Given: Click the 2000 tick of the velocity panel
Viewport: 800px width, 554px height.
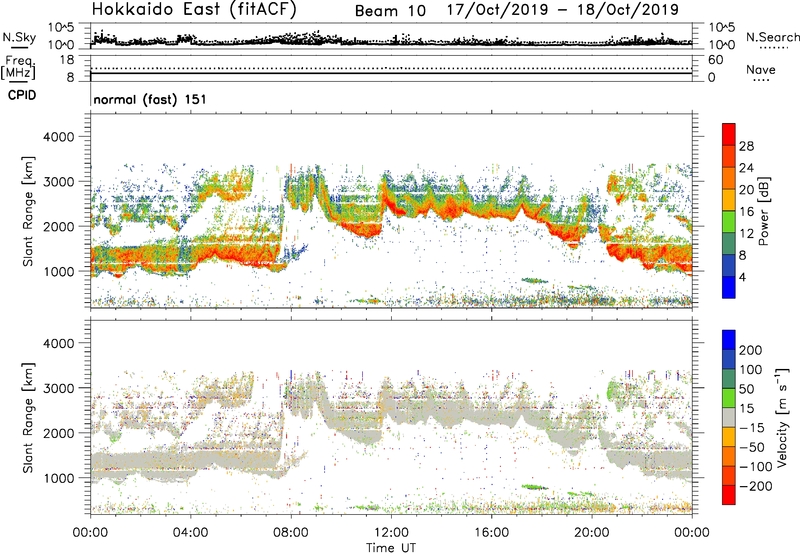Looking at the screenshot, I should point(58,433).
